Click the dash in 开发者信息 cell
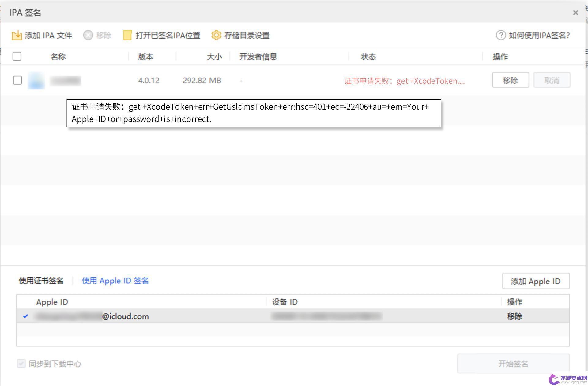Image resolution: width=588 pixels, height=386 pixels. tap(241, 81)
